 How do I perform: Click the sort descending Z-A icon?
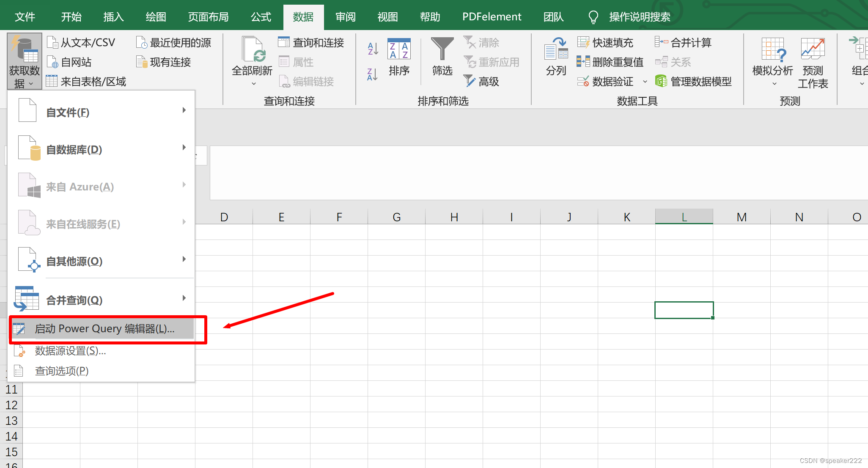373,74
